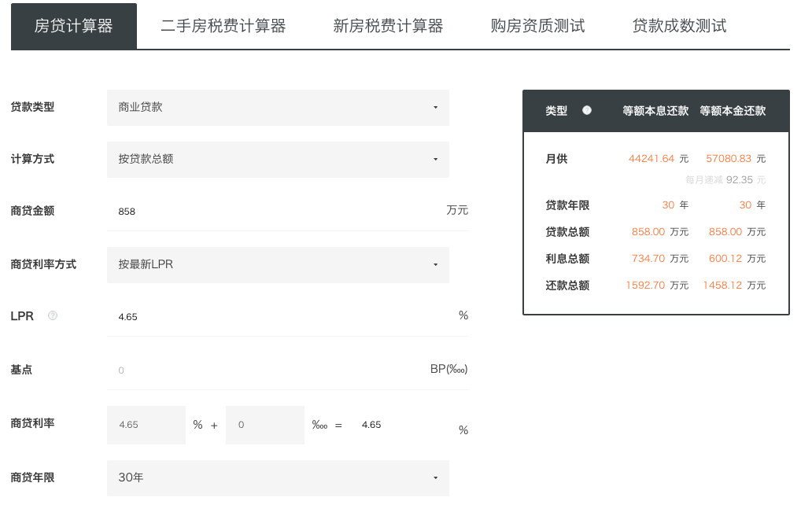The height and width of the screenshot is (505, 812).
Task: Click the 基点 BP input field
Action: coord(268,370)
